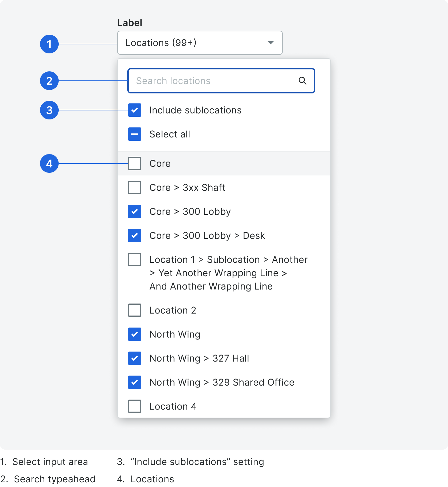Check the Core checkbox
The image size is (448, 487).
click(x=135, y=163)
